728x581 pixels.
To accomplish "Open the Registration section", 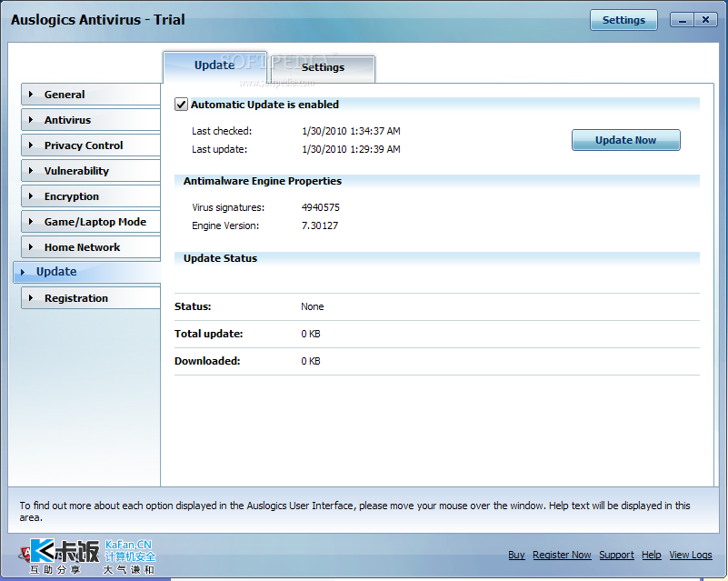I will pos(91,298).
